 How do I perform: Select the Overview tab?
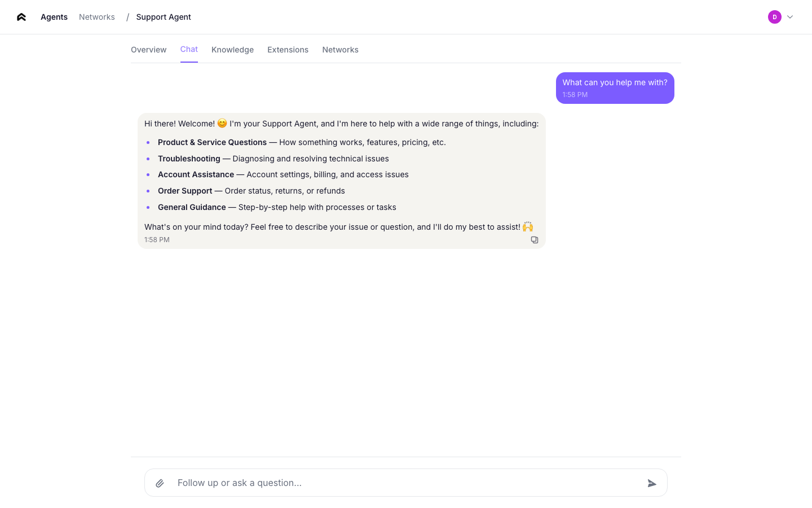[148, 50]
